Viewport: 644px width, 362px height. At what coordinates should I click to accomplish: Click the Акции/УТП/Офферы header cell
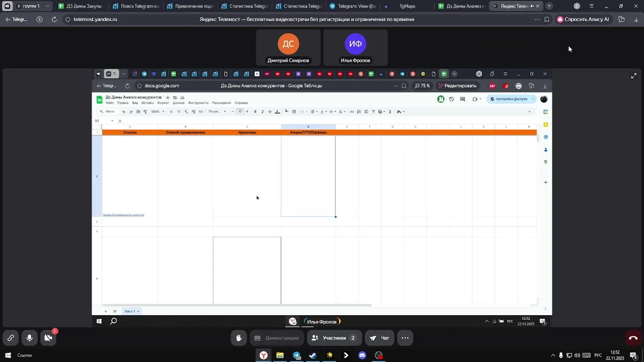click(x=308, y=132)
